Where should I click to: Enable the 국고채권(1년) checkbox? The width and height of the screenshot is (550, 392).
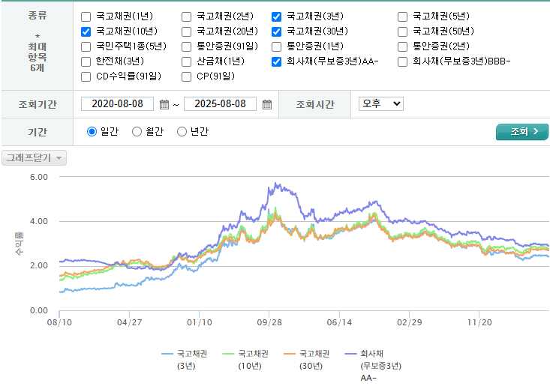click(x=86, y=16)
